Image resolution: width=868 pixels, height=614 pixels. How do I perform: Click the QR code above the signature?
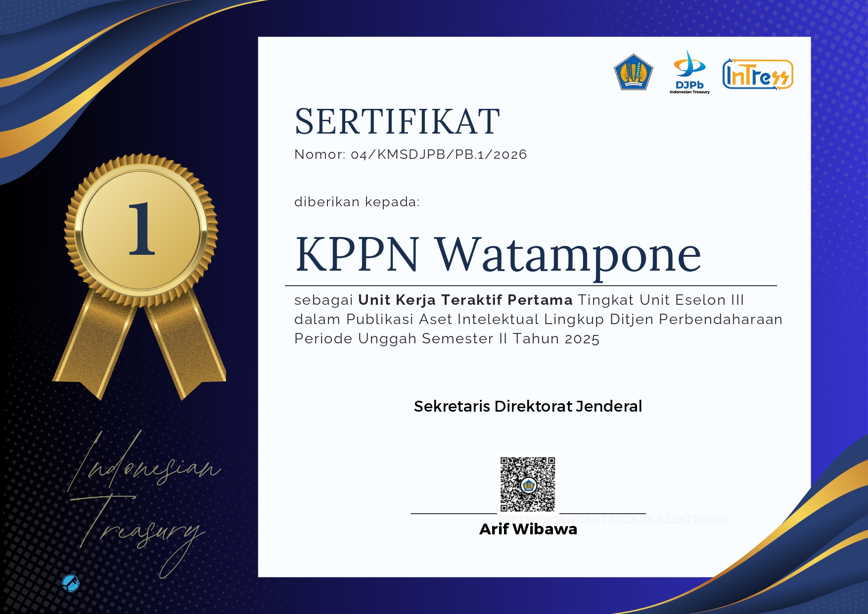(x=527, y=484)
